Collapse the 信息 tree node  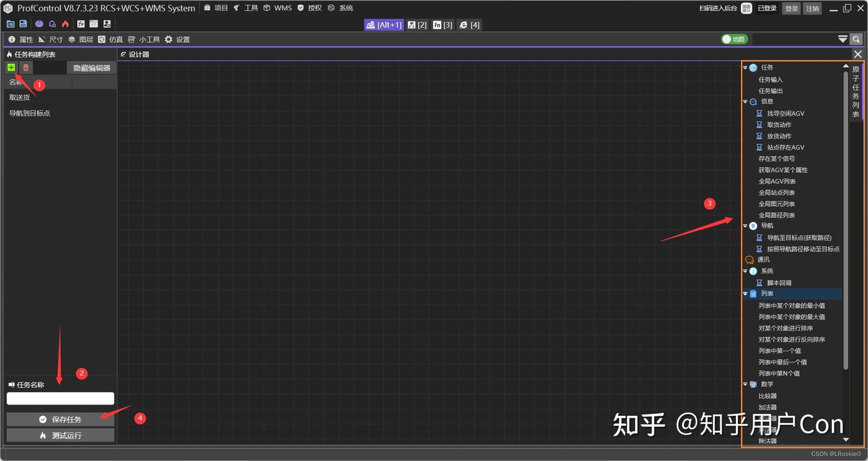pos(745,102)
